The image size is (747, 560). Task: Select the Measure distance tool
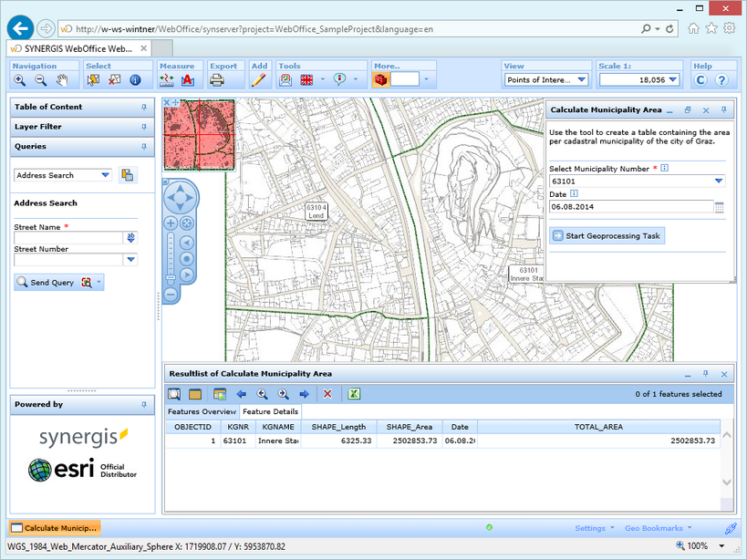168,79
